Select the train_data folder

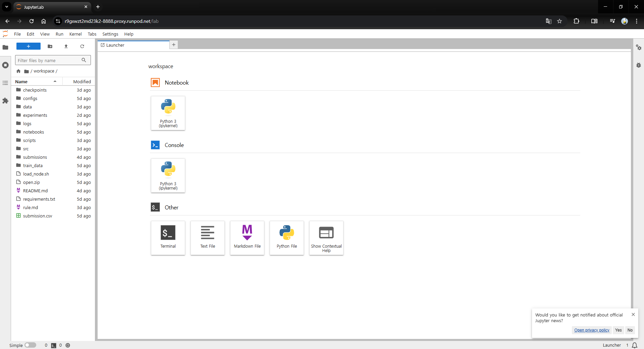tap(53, 165)
